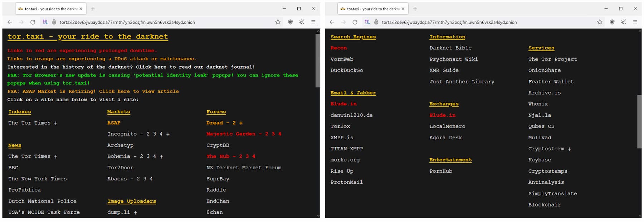
Task: Open the Psychonaut Wiki link
Action: pos(454,59)
